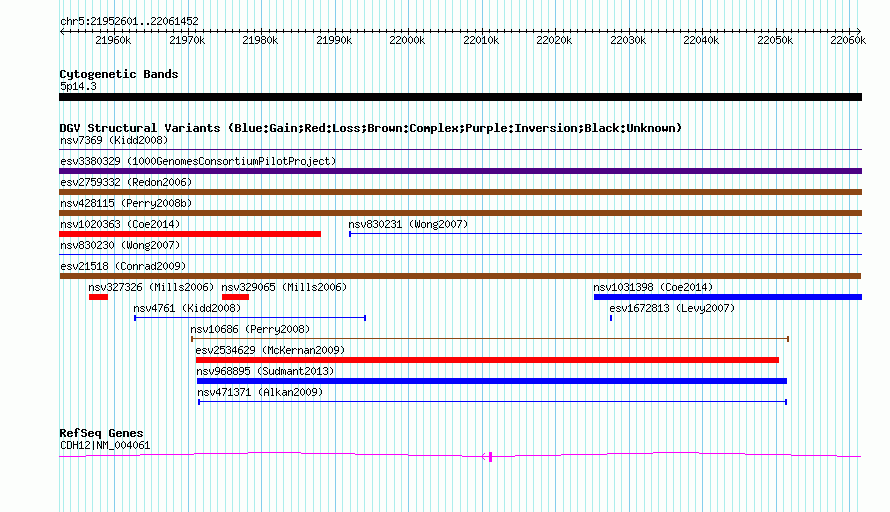Click the 22050k ruler tick label
This screenshot has height=512, width=890.
775,40
